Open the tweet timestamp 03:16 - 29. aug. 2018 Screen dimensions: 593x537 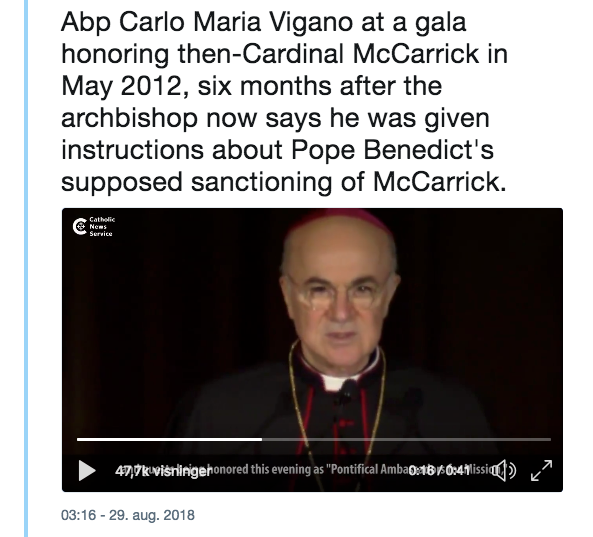pos(128,515)
